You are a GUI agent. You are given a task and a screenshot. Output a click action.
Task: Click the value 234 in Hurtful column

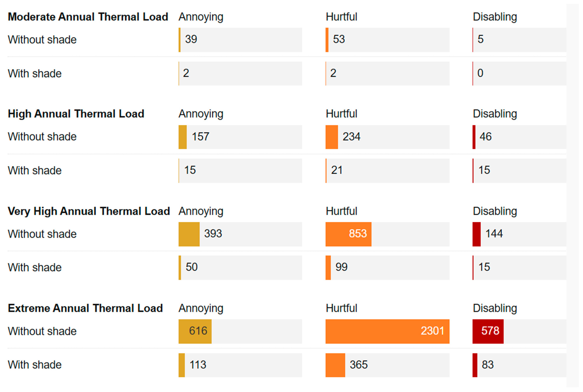pos(351,137)
